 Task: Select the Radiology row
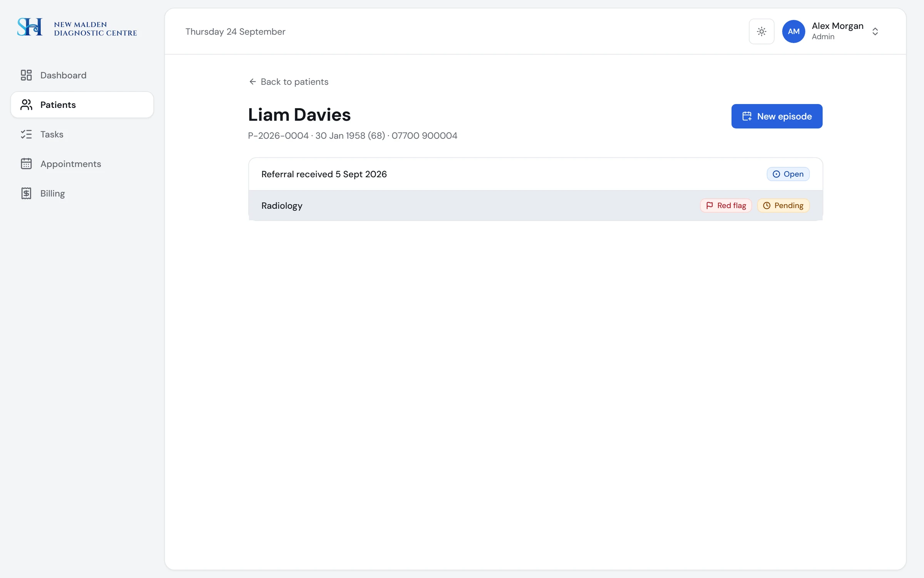click(536, 205)
